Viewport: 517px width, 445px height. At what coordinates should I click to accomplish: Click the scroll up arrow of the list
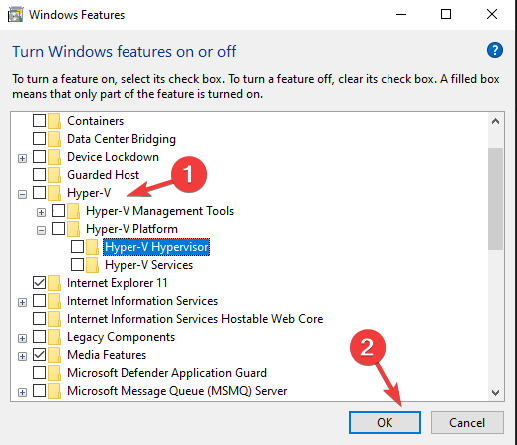[495, 121]
